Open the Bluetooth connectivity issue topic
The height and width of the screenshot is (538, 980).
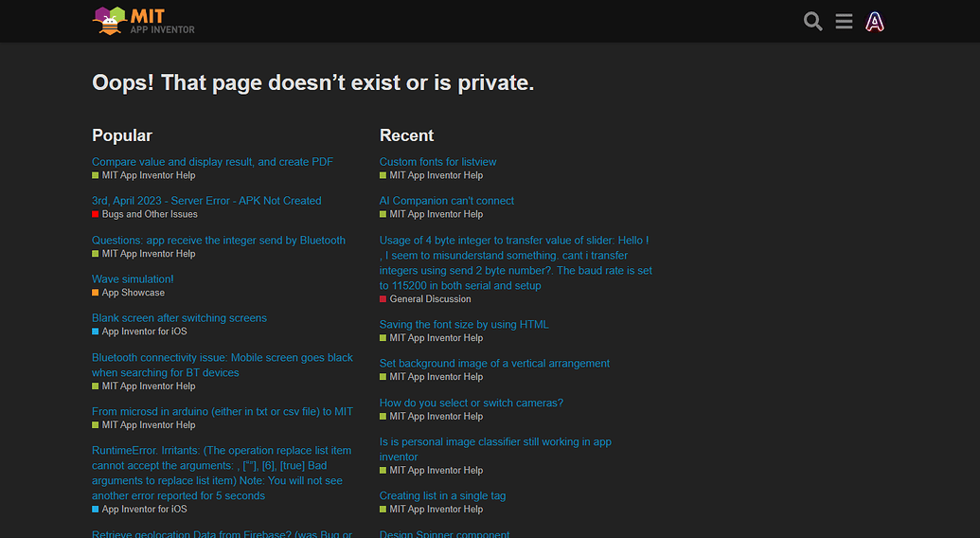tap(222, 358)
